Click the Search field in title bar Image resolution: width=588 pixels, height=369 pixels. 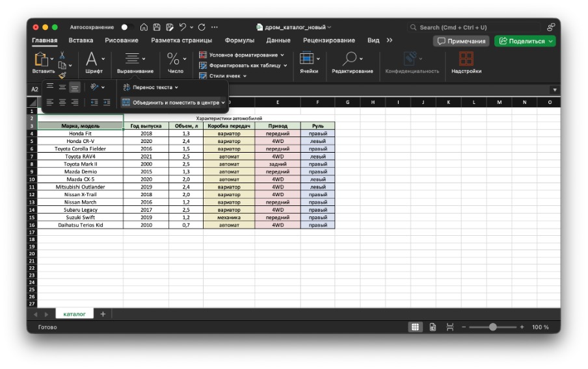pyautogui.click(x=474, y=27)
